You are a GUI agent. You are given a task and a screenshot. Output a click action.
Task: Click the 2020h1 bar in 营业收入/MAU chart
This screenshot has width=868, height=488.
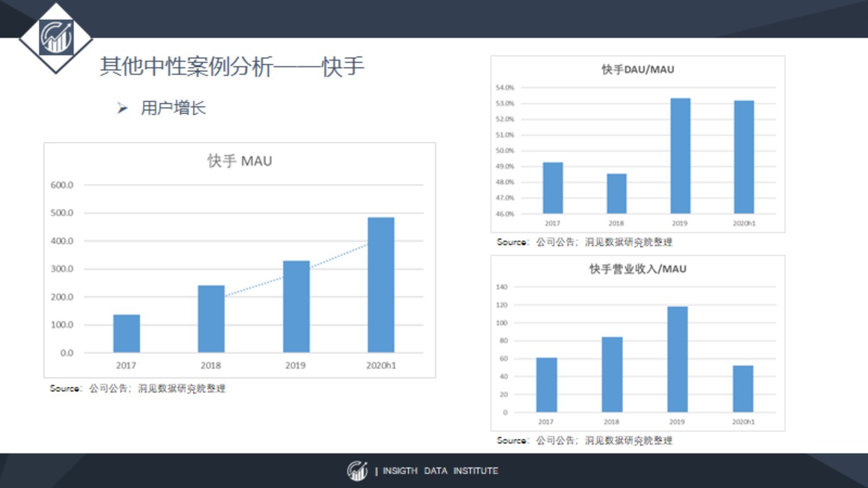coord(743,389)
